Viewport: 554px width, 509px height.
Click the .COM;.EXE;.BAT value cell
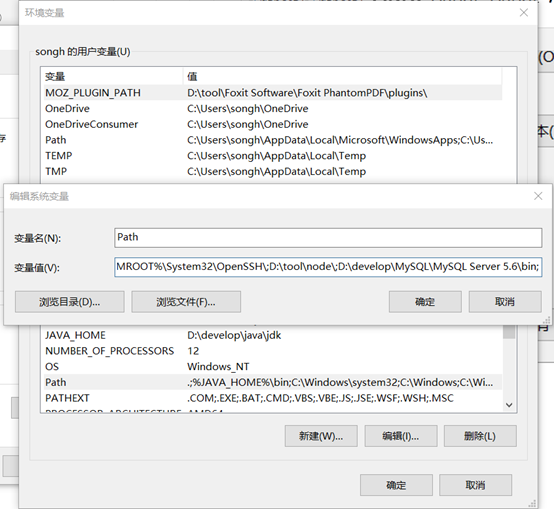point(320,398)
